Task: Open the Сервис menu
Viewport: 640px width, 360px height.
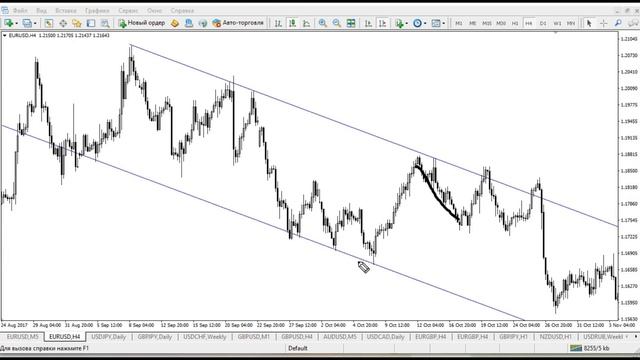Action: coord(128,11)
